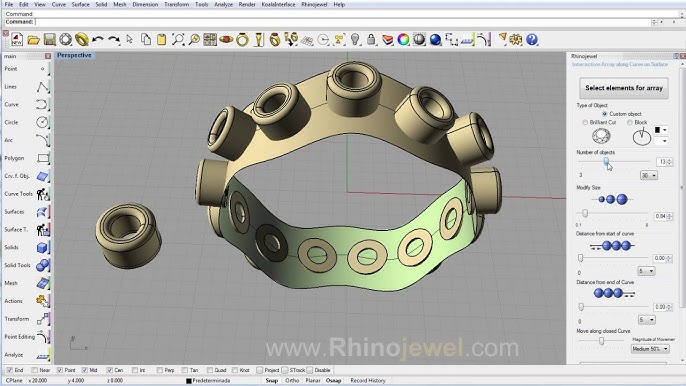Expand the number of objects maximum dropdown

pos(648,175)
